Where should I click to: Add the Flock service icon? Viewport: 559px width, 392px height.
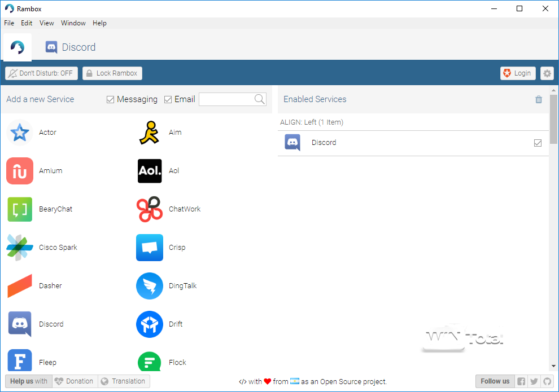150,362
